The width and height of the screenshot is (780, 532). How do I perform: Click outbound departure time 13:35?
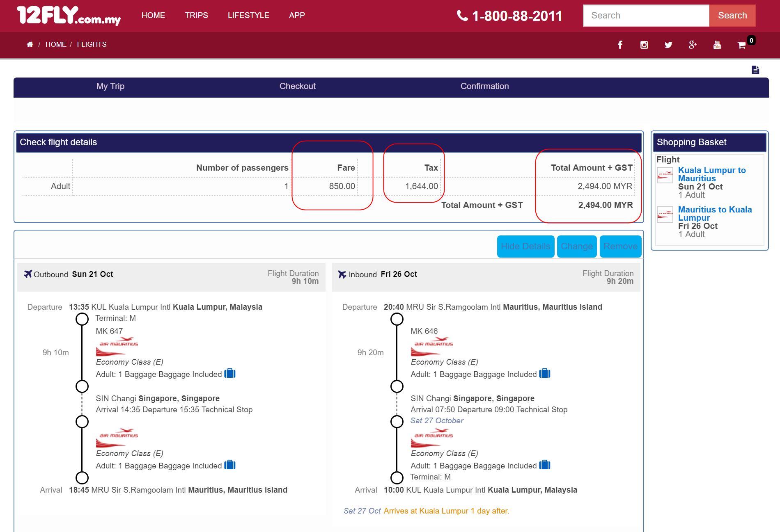pyautogui.click(x=79, y=307)
